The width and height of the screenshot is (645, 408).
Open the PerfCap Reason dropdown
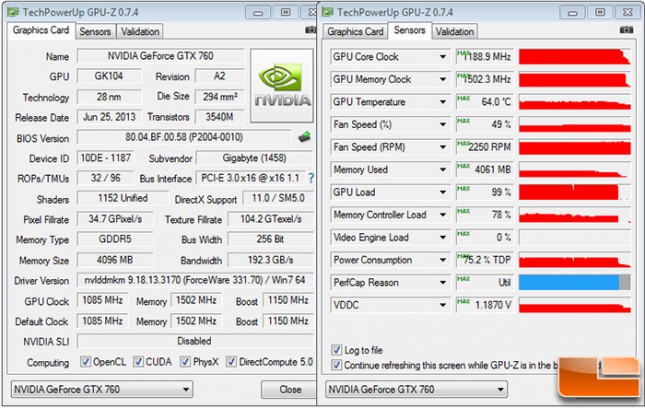click(x=443, y=283)
